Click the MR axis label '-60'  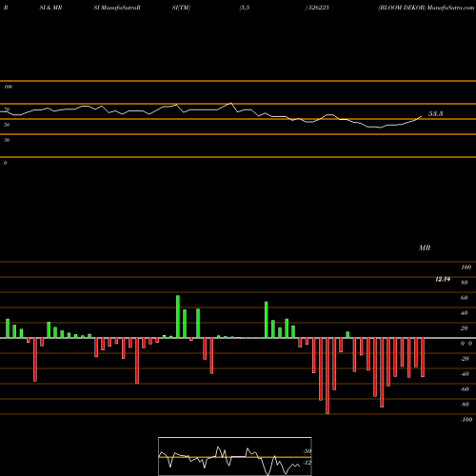point(465,389)
